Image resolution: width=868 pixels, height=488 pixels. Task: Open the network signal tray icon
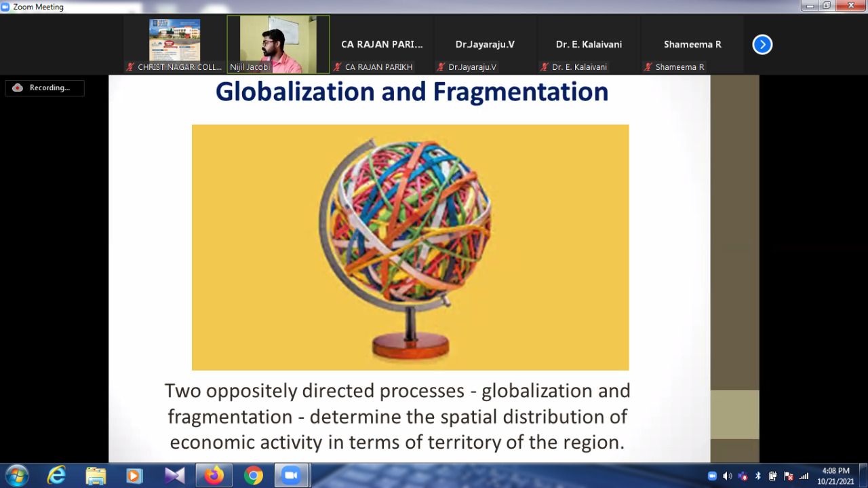(804, 476)
